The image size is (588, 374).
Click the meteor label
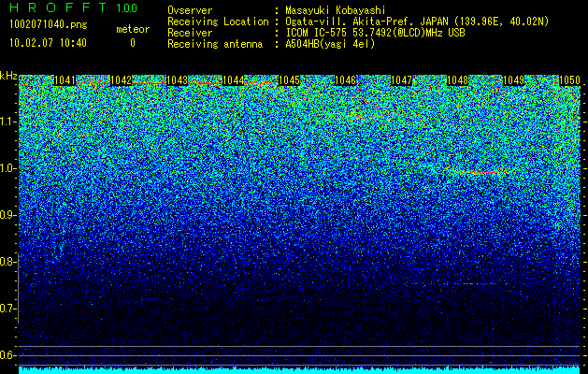(133, 29)
